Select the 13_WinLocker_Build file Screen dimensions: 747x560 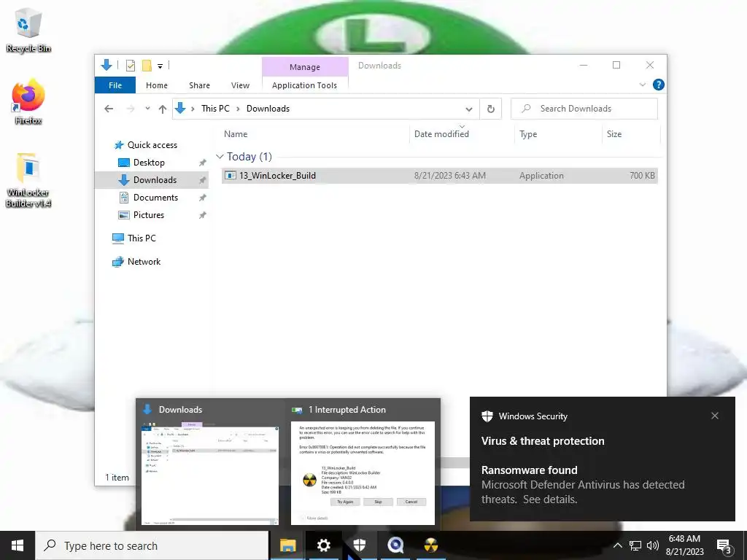pos(440,176)
